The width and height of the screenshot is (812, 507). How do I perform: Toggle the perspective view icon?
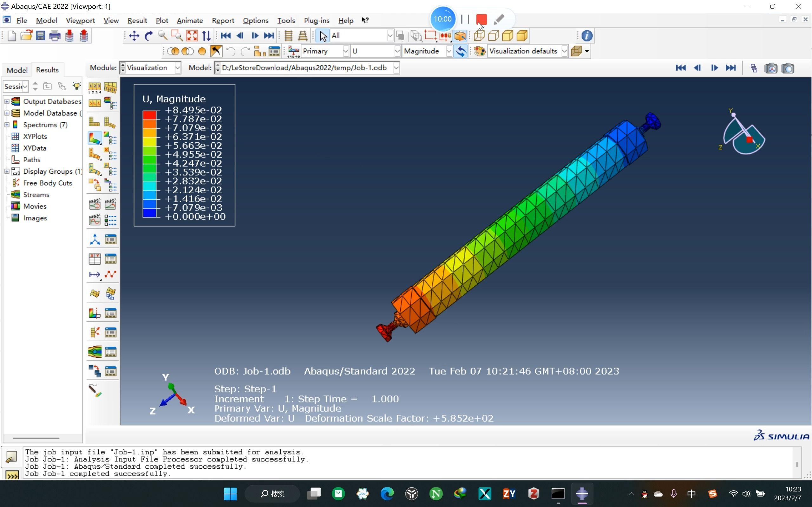303,35
